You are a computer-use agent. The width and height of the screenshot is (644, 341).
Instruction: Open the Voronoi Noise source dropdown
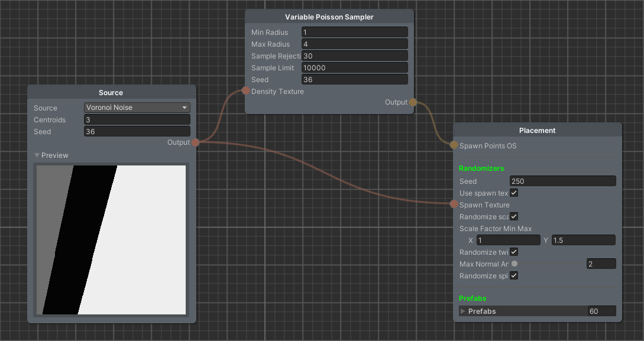pyautogui.click(x=137, y=108)
